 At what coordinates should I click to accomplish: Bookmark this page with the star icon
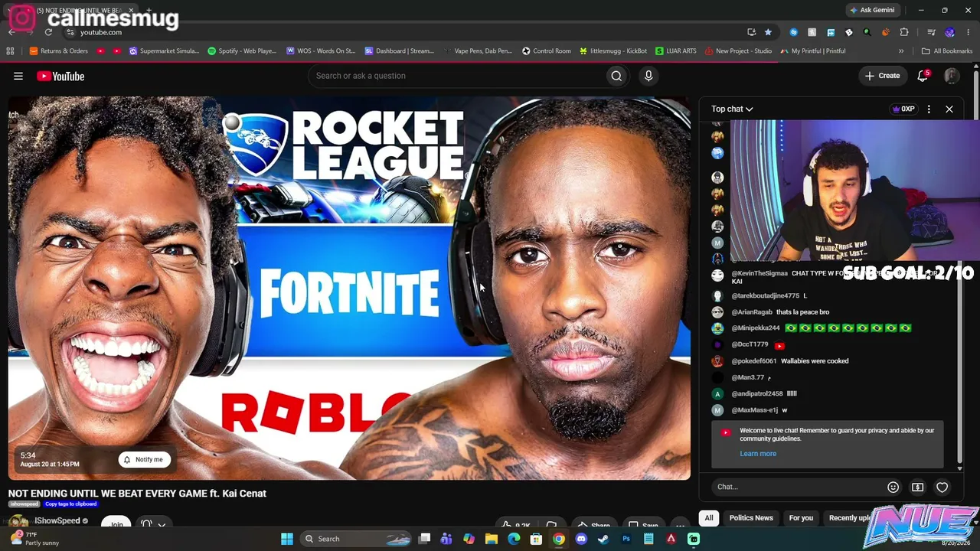[768, 32]
